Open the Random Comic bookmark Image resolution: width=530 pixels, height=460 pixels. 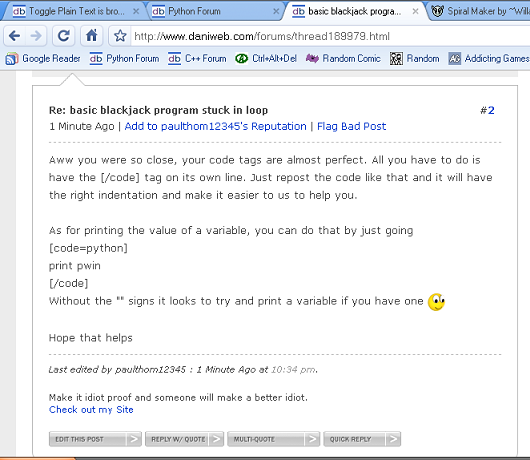(x=343, y=59)
